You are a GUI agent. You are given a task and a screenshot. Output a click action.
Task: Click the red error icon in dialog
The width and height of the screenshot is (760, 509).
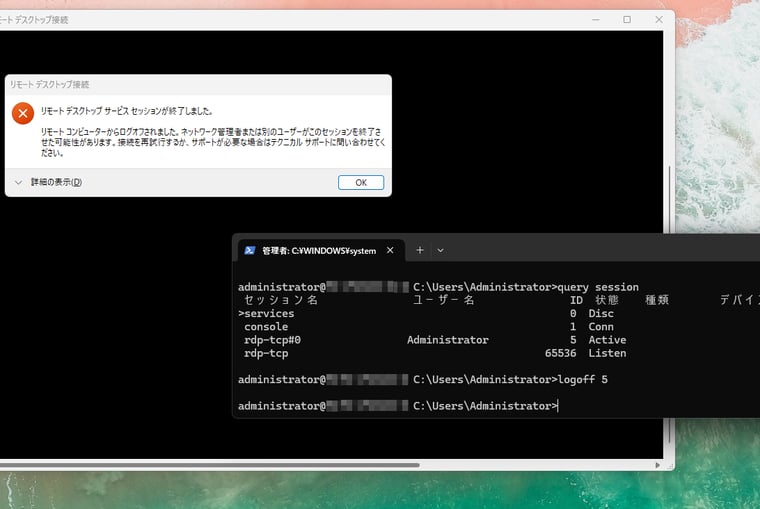[x=23, y=113]
